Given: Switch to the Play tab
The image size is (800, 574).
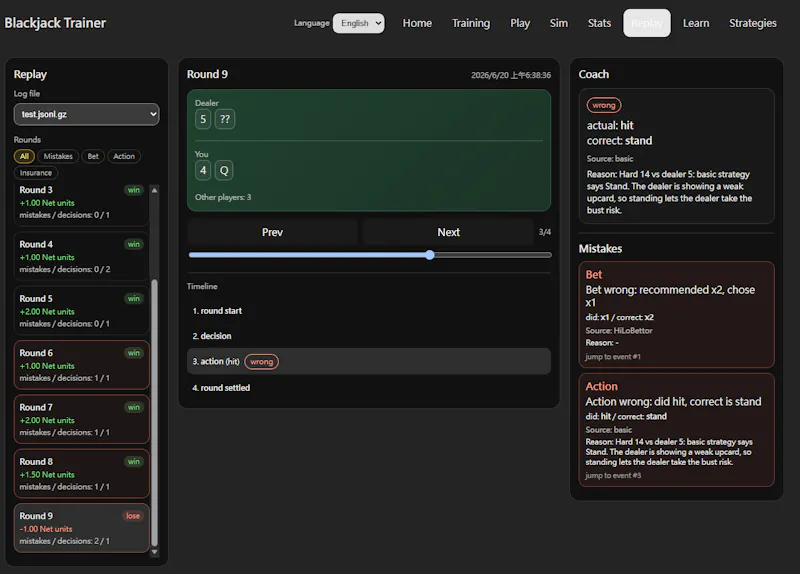Looking at the screenshot, I should [520, 23].
